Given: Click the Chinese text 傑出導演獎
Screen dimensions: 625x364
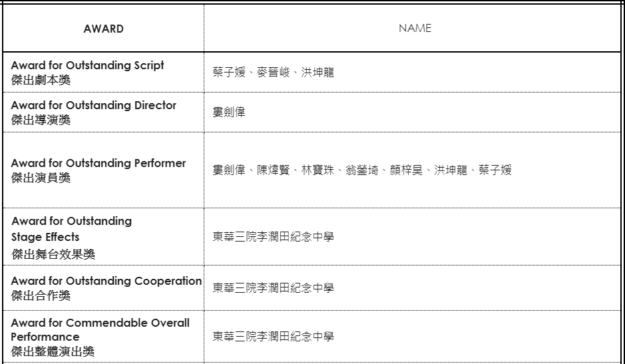Looking at the screenshot, I should 41,118.
